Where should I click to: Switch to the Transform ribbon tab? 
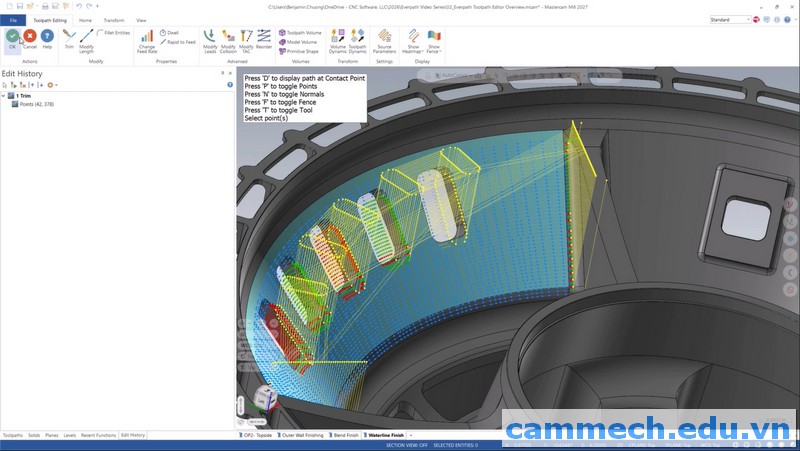[x=114, y=20]
